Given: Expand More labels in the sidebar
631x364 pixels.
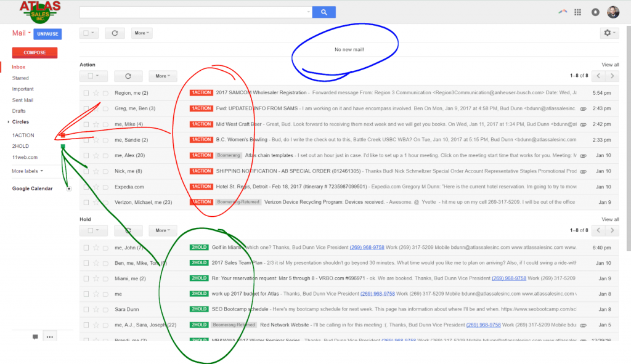Looking at the screenshot, I should 27,171.
